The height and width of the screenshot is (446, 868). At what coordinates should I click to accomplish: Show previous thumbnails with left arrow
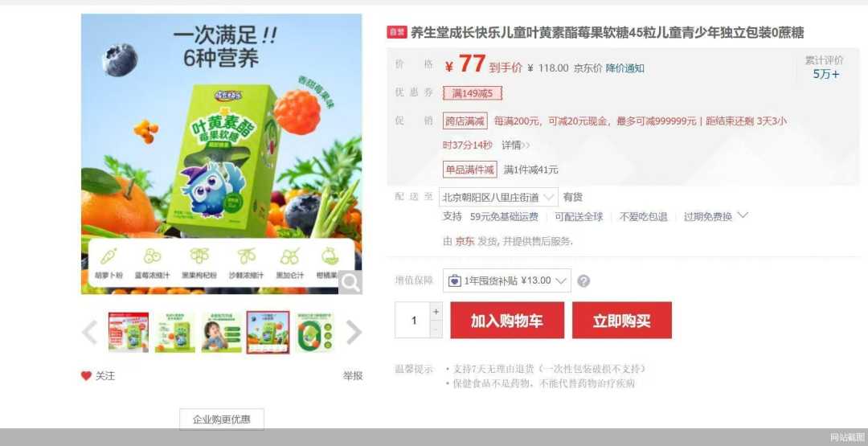90,333
